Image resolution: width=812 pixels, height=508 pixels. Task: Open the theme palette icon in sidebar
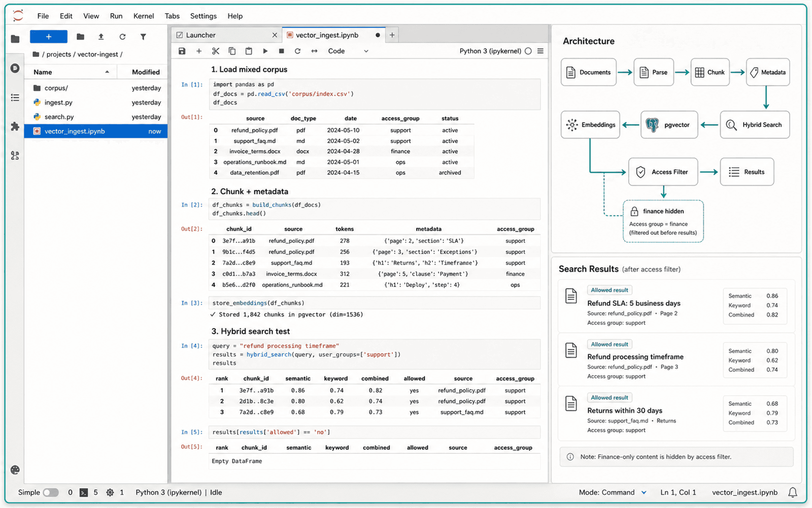coord(15,470)
